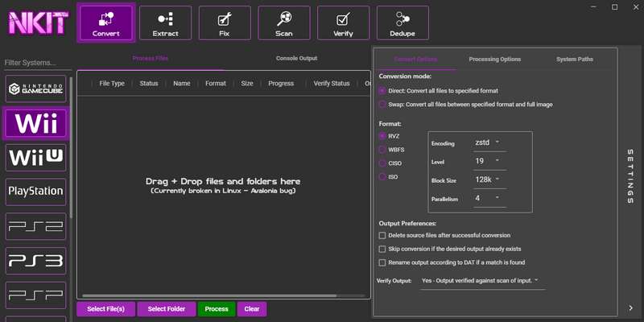
Task: Minimize the NKit window
Action: point(594,7)
